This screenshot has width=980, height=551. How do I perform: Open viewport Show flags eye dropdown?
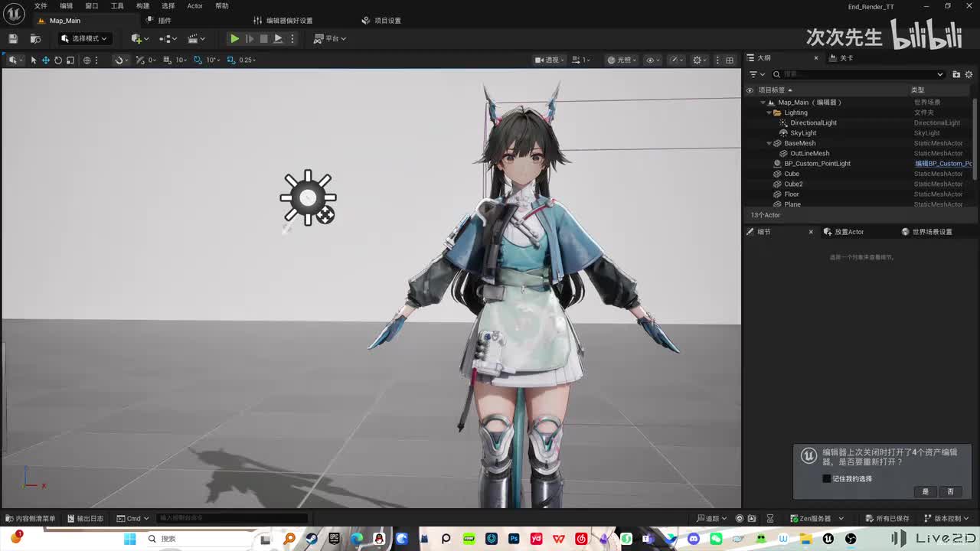coord(653,60)
